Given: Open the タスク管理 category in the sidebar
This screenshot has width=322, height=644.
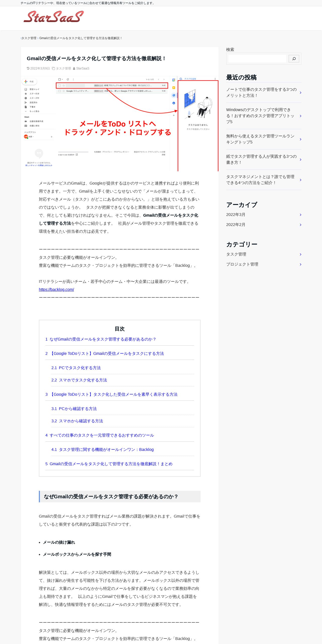Looking at the screenshot, I should tap(264, 254).
